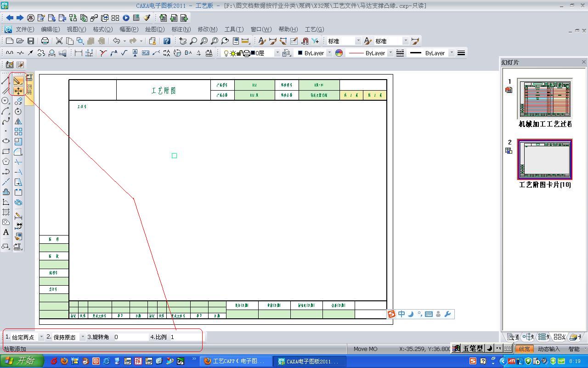The width and height of the screenshot is (588, 368).
Task: Open the 给定两点 option dropdown
Action: pos(41,337)
